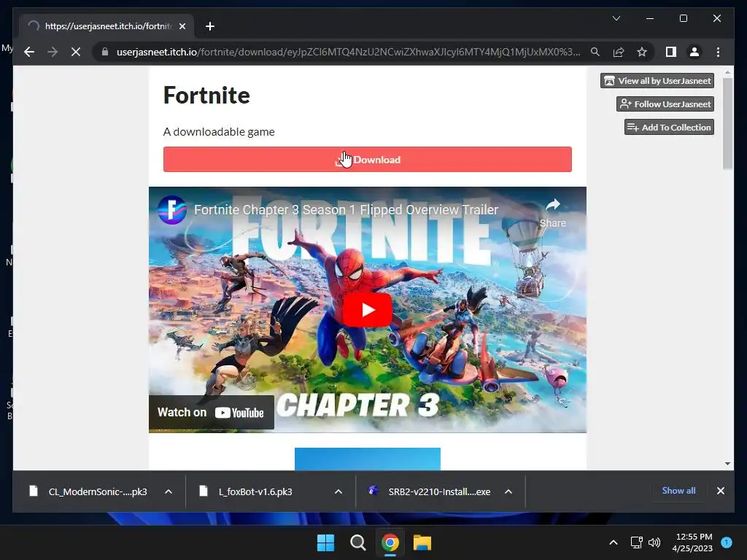Click the scrollbar down arrow
747x560 pixels.
(x=727, y=463)
